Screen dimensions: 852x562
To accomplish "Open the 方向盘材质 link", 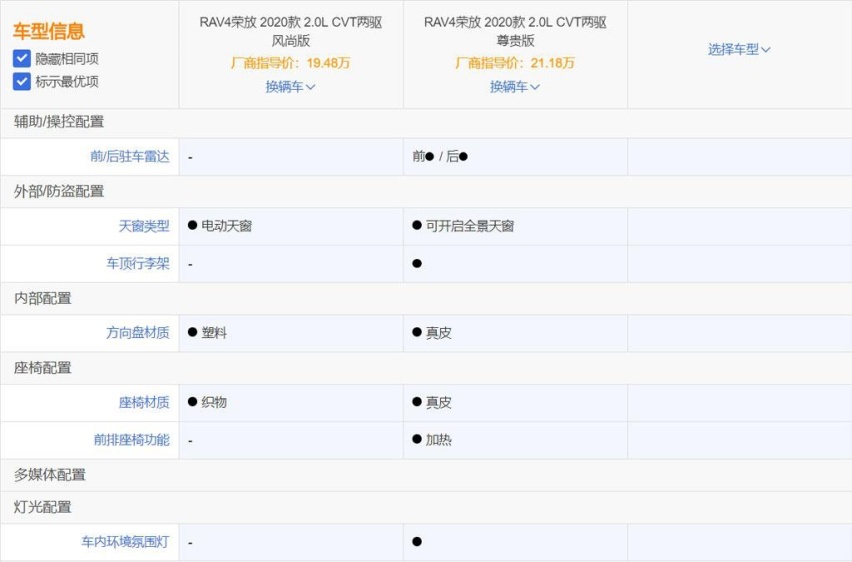I will tap(138, 333).
